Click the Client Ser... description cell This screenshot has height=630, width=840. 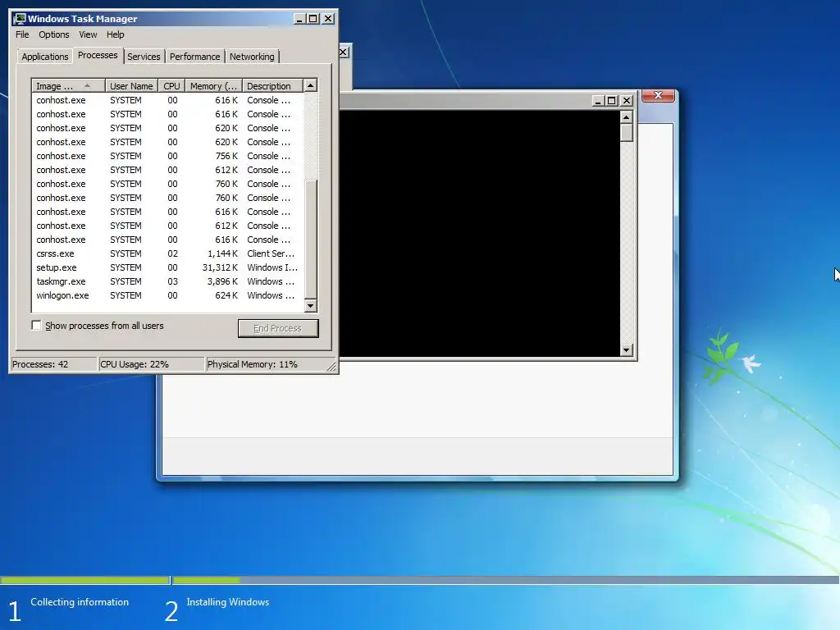click(271, 253)
